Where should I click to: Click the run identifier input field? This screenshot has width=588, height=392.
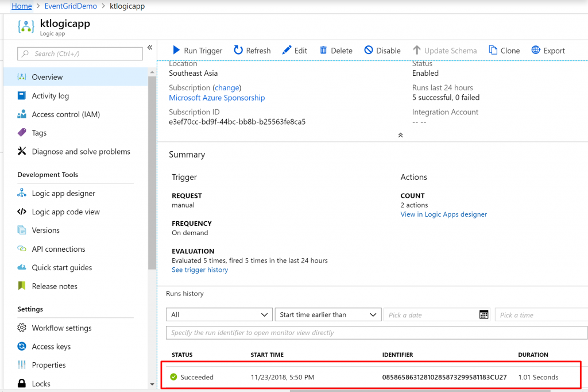pos(377,333)
